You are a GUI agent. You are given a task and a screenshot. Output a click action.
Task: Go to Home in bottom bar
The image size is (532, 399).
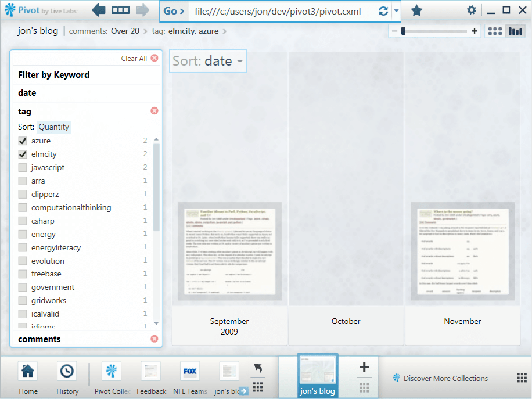pyautogui.click(x=28, y=378)
